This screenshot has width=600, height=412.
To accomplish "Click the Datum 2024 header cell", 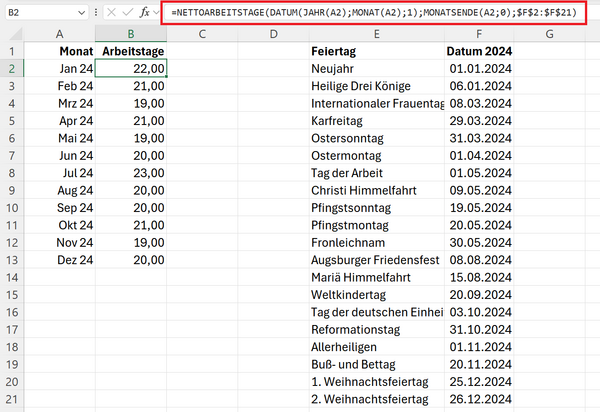I will click(x=479, y=51).
